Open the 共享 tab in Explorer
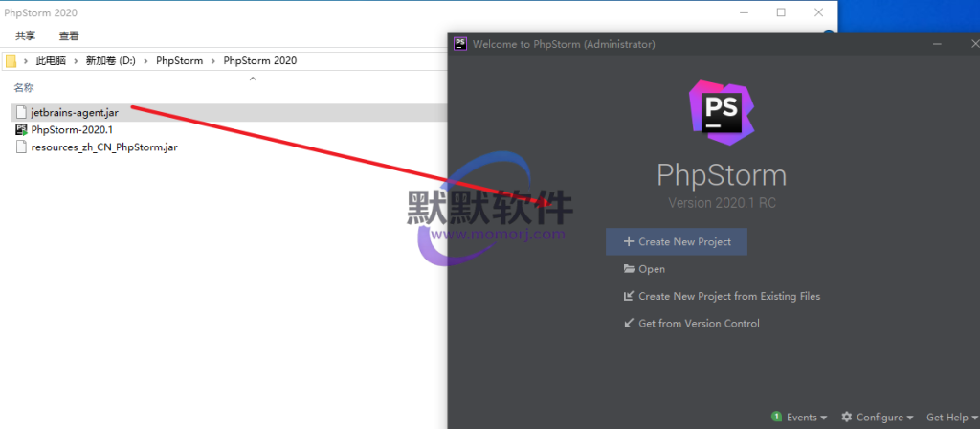 (26, 35)
